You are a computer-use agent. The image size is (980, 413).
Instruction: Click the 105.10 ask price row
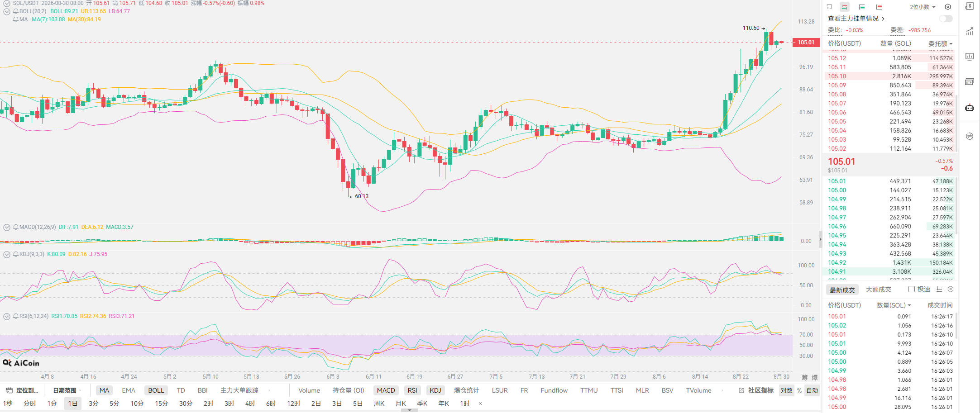(x=890, y=76)
